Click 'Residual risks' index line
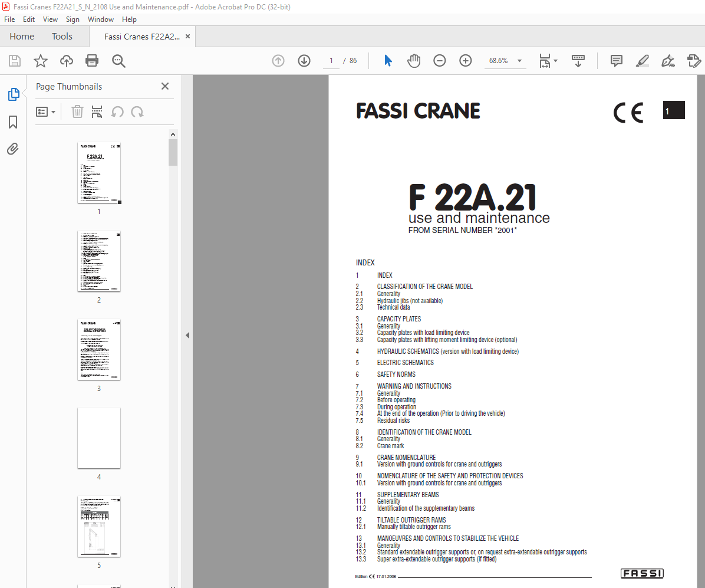The image size is (705, 588). (x=393, y=420)
